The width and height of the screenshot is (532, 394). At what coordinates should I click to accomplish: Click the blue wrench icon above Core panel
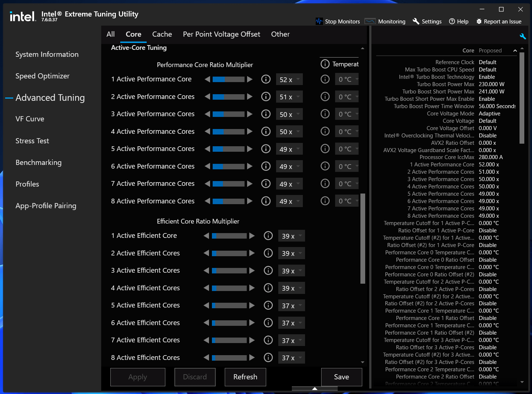(x=523, y=36)
